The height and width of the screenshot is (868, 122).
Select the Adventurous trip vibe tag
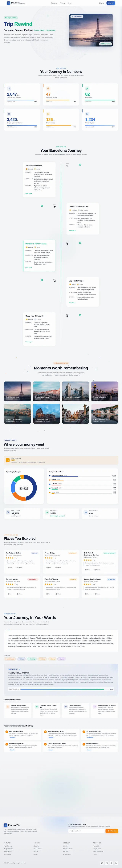click(10, 659)
